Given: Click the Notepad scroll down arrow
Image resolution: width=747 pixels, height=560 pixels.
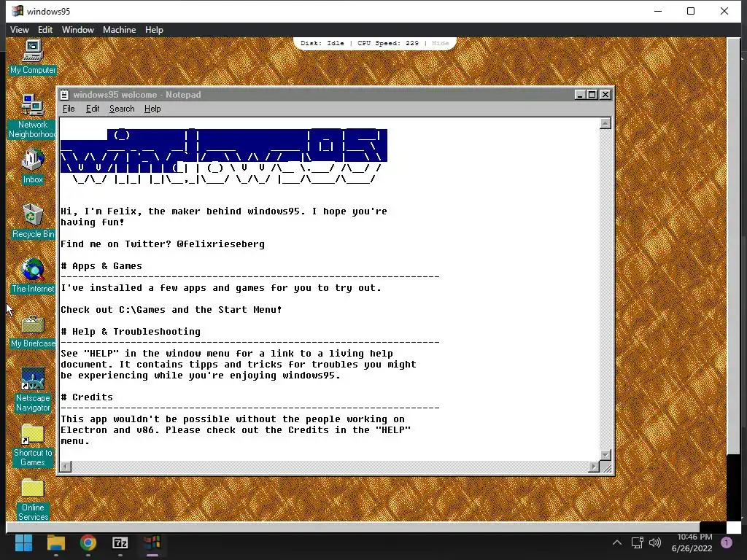Looking at the screenshot, I should pyautogui.click(x=605, y=455).
